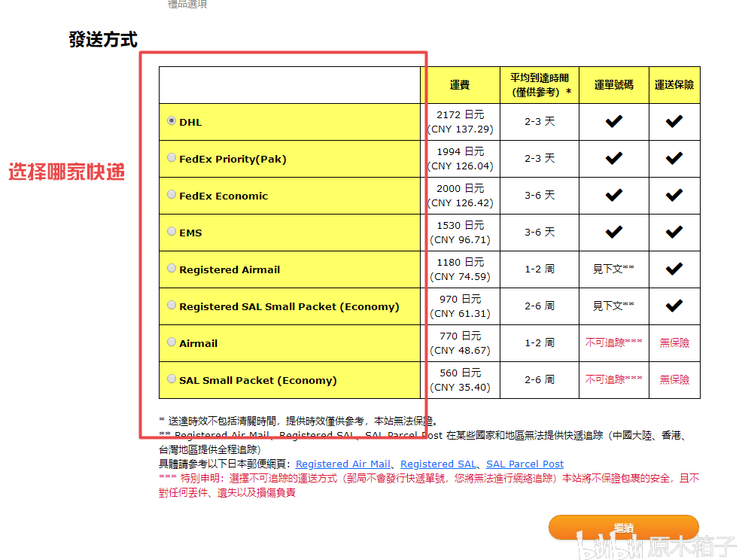Viewport: 739px width, 560px height.
Task: Click the 運費 column header
Action: (460, 85)
